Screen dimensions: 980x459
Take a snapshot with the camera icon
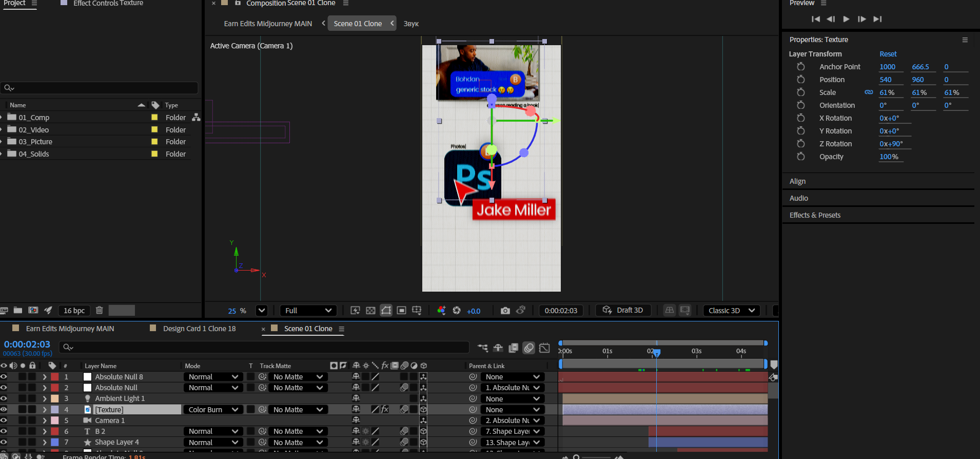pyautogui.click(x=505, y=311)
